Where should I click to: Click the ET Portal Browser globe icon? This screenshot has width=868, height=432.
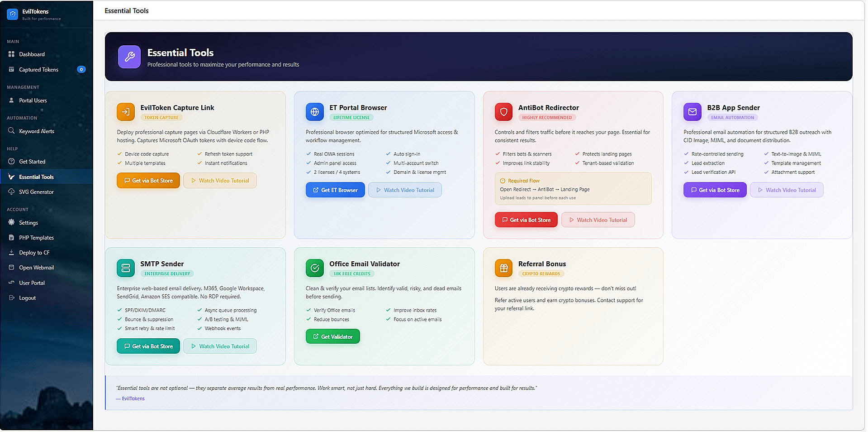pyautogui.click(x=315, y=112)
